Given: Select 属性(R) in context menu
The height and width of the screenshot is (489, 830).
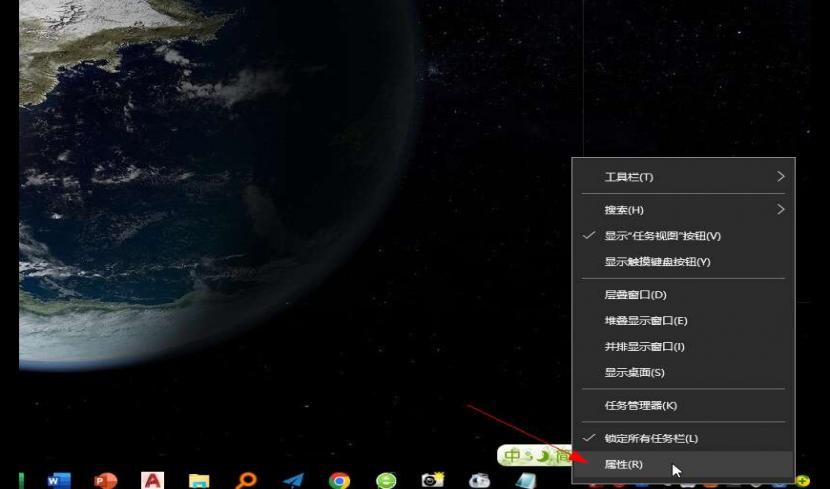Looking at the screenshot, I should [624, 464].
